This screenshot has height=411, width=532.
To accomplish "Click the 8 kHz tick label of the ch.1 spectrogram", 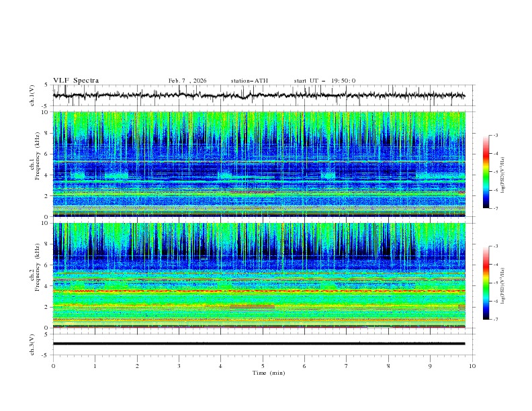I will pyautogui.click(x=46, y=133).
